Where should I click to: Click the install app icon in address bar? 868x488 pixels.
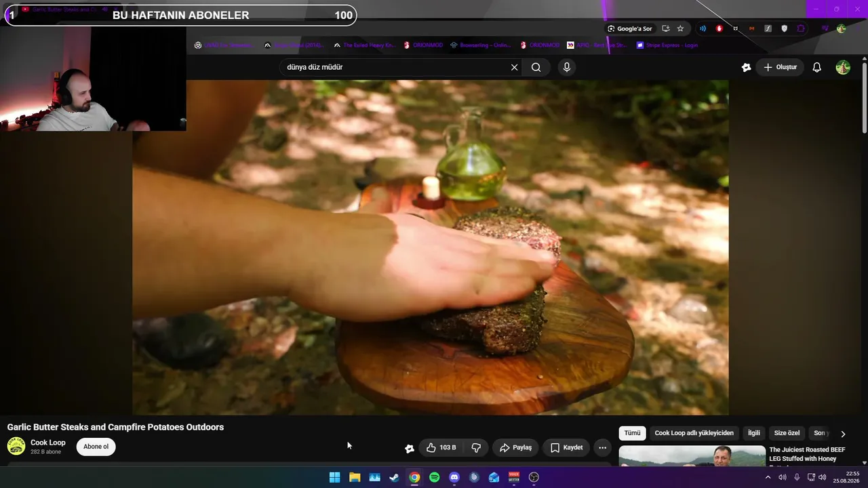point(665,28)
